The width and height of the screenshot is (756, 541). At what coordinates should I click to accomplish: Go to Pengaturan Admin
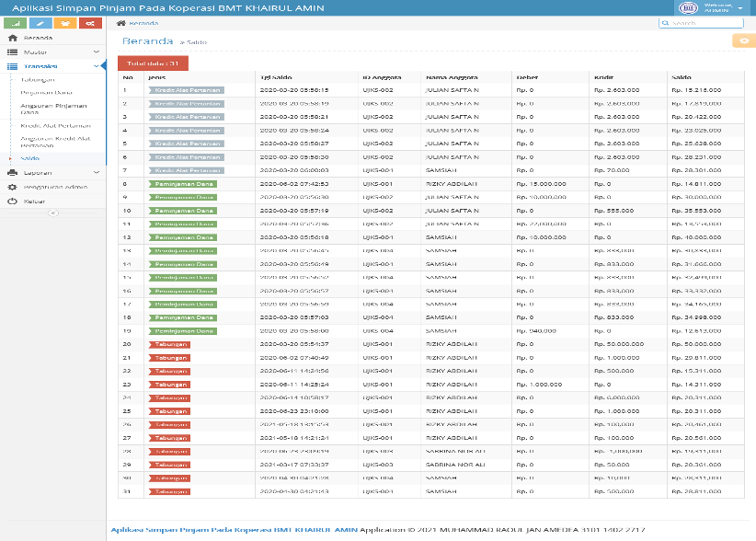[x=55, y=187]
